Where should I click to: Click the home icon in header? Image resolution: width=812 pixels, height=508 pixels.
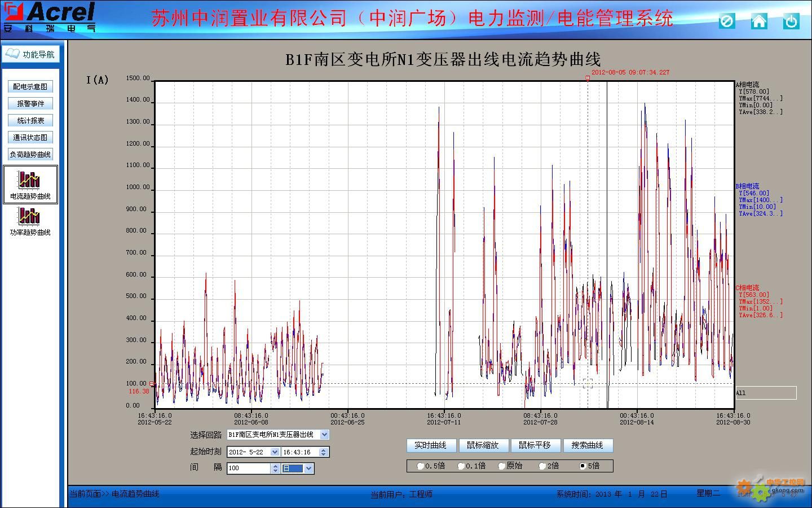(x=759, y=21)
